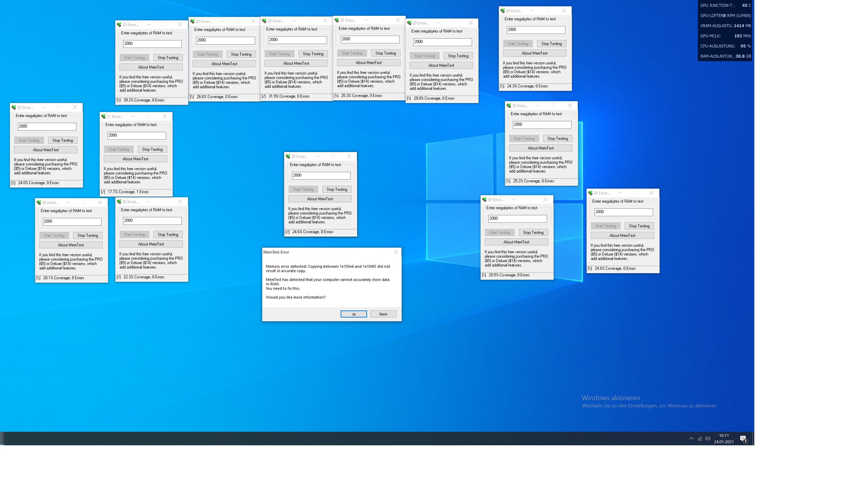The width and height of the screenshot is (868, 488).
Task: Close the MemTest Error dialog
Action: tap(396, 252)
